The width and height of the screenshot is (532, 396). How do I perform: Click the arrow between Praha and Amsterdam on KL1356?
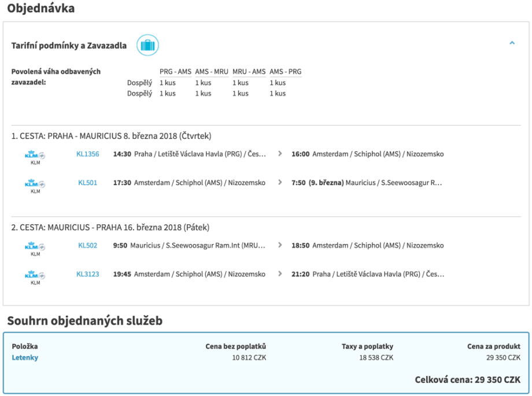[280, 154]
